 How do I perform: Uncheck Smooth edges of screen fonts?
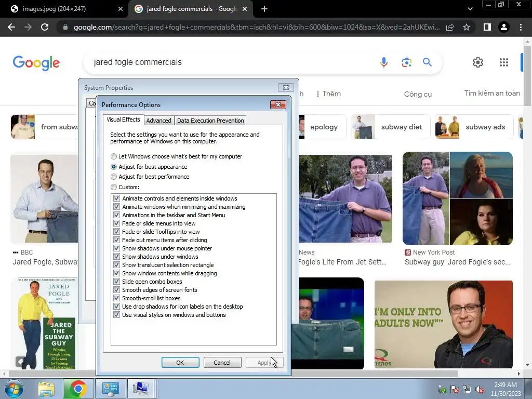coord(116,290)
